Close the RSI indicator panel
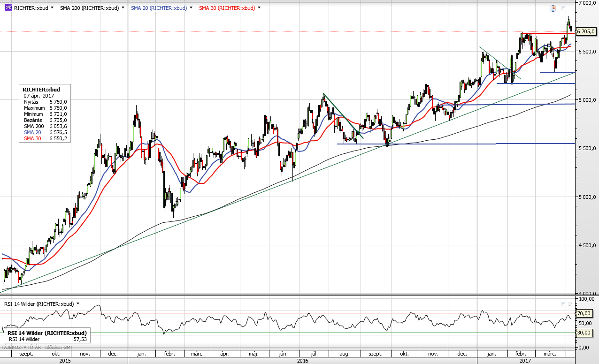This screenshot has height=364, width=599. pos(570,304)
